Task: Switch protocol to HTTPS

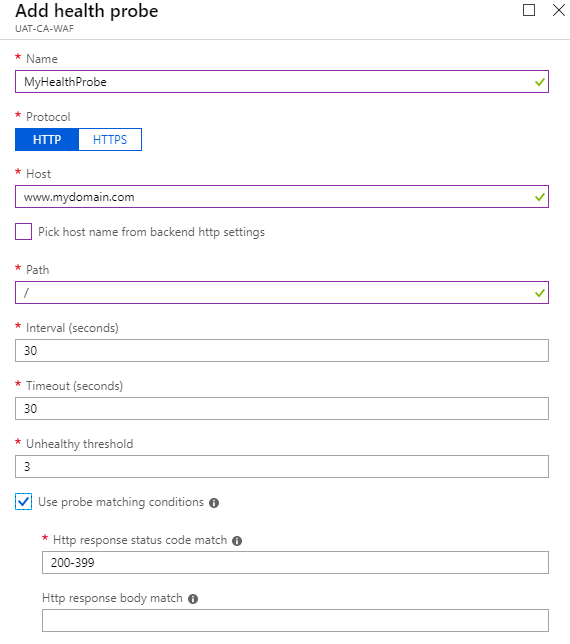Action: [110, 140]
